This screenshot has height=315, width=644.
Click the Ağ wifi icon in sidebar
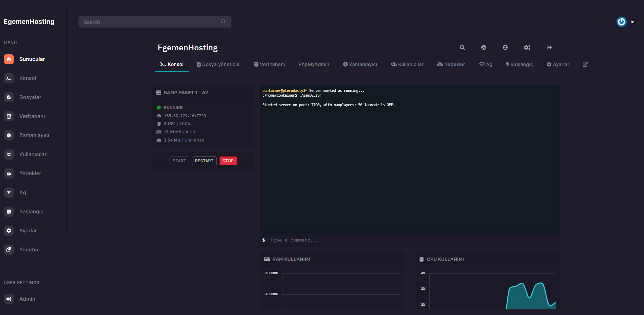(9, 193)
